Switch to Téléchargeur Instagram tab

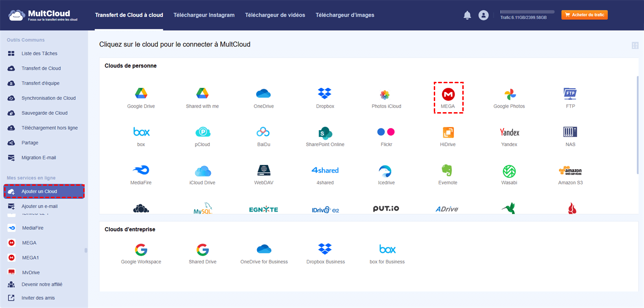[204, 15]
